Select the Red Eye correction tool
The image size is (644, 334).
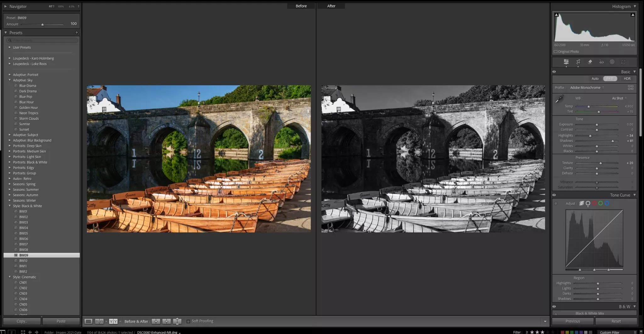coord(602,62)
